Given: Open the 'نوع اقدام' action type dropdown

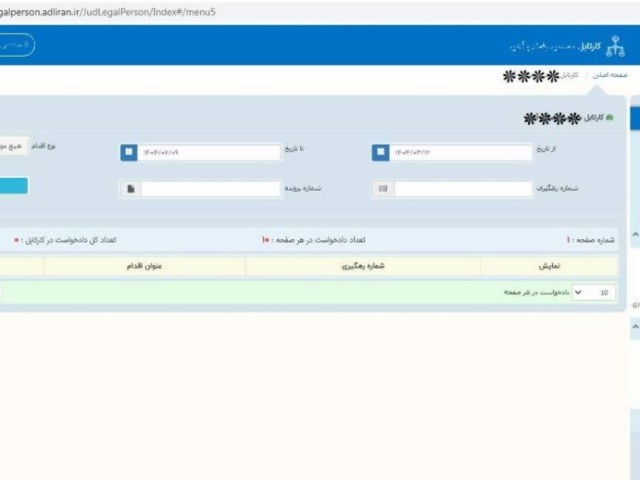Looking at the screenshot, I should coord(14,146).
